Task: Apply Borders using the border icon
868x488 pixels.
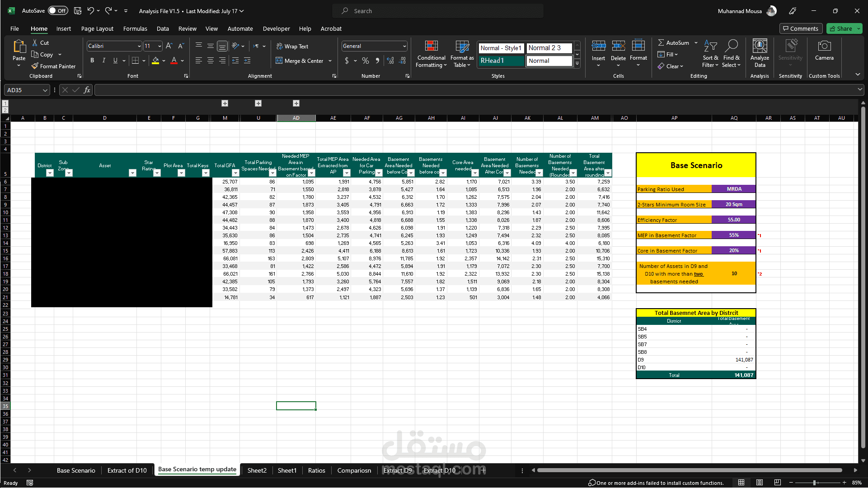Action: (x=135, y=61)
